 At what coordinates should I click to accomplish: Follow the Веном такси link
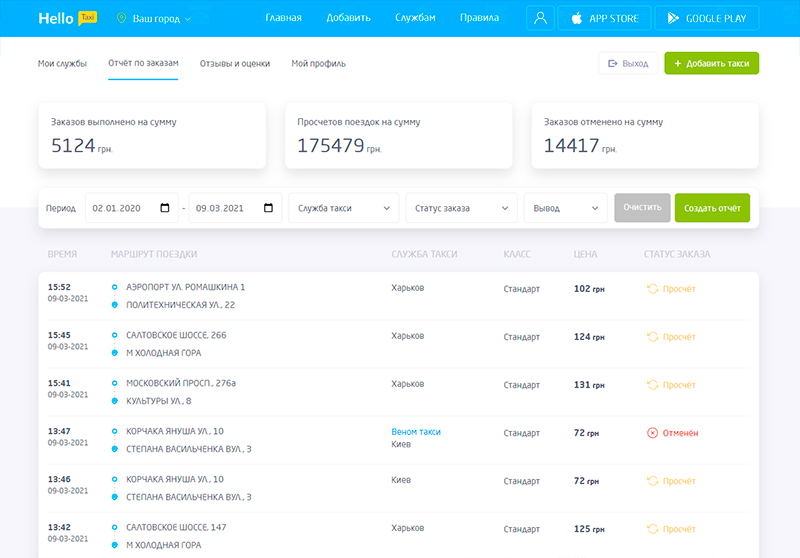416,432
